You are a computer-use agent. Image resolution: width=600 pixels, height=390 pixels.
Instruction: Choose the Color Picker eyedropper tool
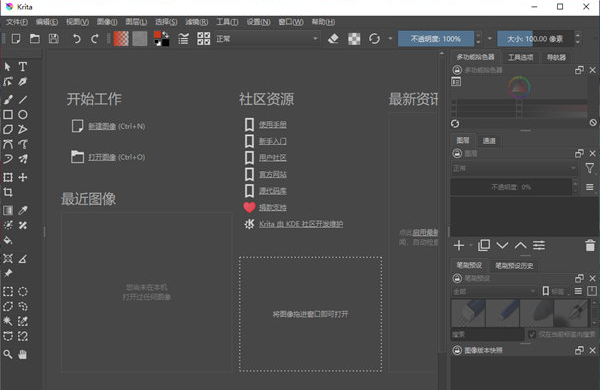[x=23, y=210]
